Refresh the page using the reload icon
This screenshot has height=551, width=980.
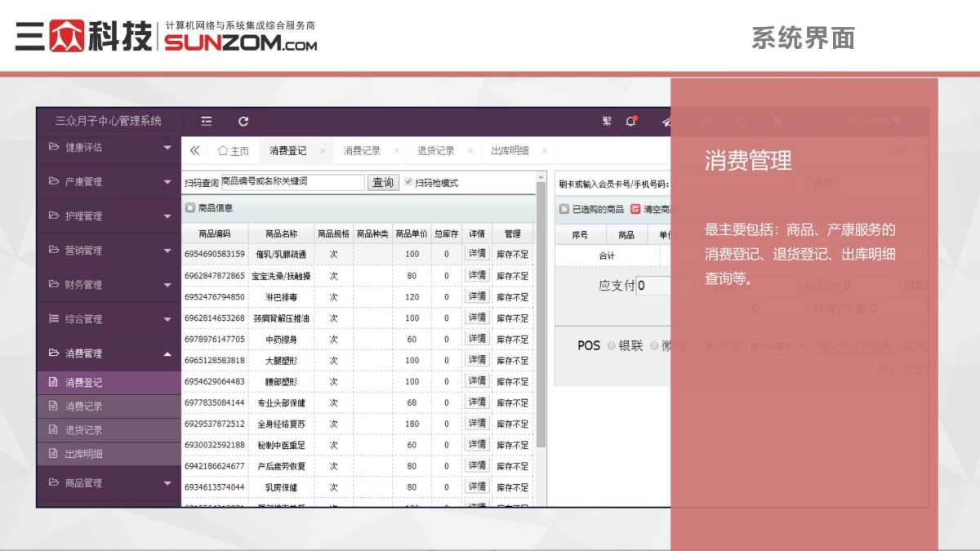pos(242,121)
